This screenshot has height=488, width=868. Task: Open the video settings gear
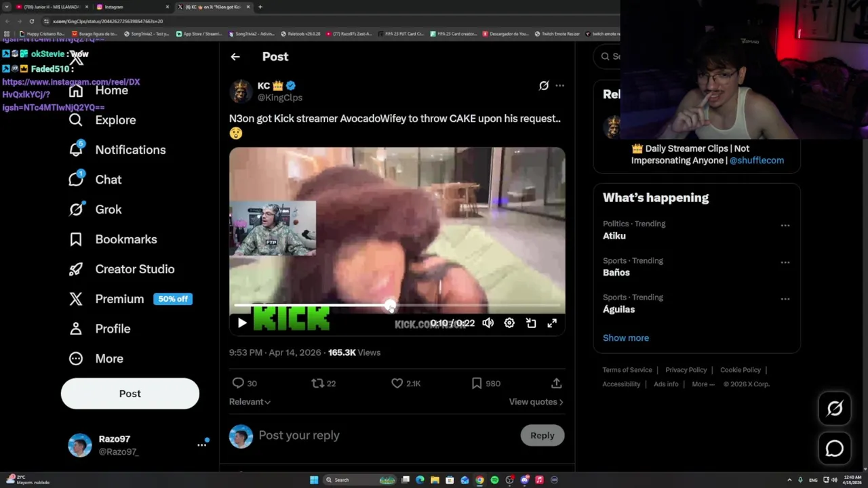[x=509, y=323]
